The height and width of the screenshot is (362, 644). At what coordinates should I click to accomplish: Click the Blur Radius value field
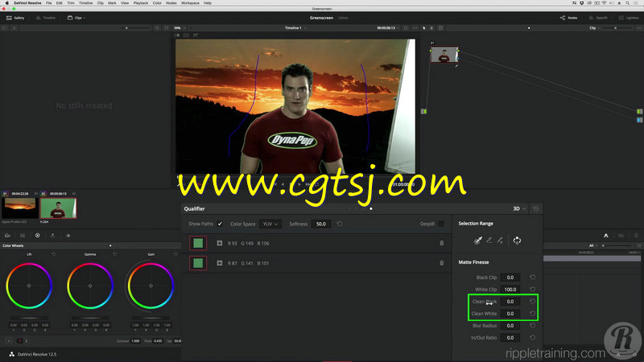point(510,326)
